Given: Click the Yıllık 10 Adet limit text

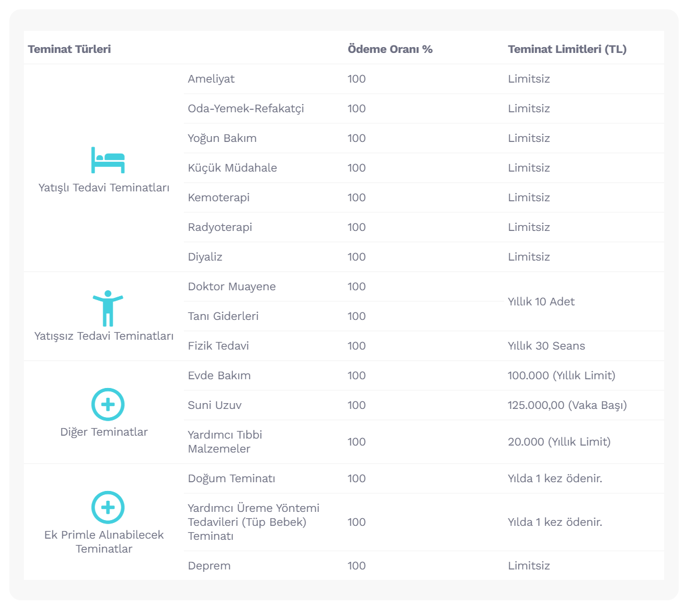Looking at the screenshot, I should (541, 301).
